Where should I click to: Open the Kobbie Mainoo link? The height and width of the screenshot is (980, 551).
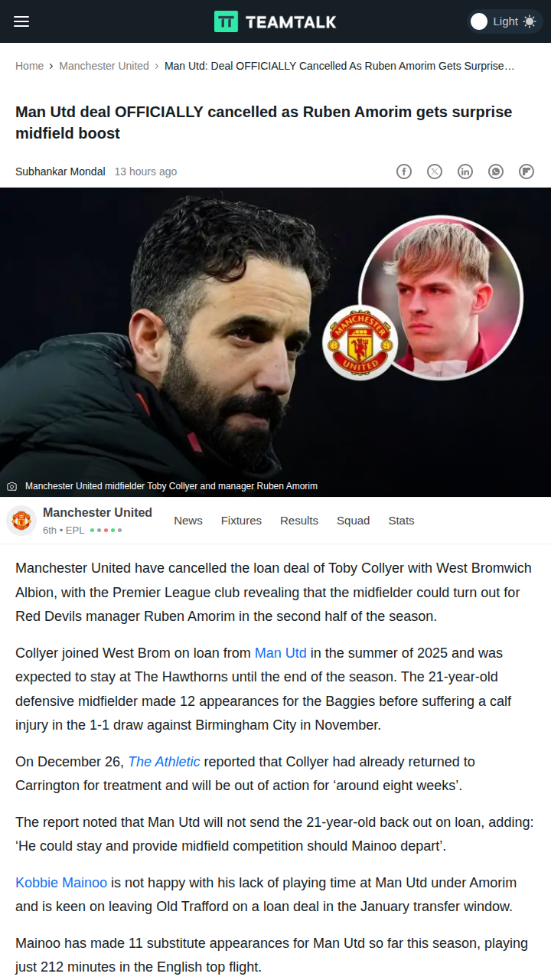pos(61,883)
